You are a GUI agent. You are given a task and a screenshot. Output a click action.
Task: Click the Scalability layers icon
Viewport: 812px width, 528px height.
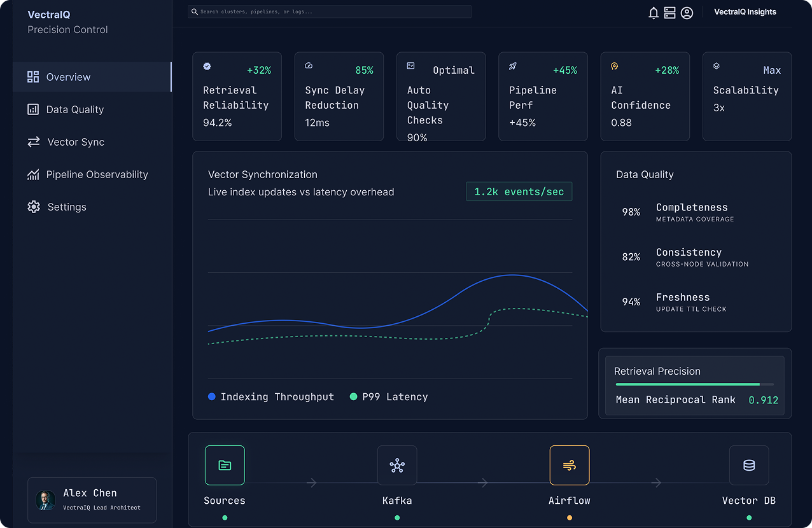coord(717,66)
